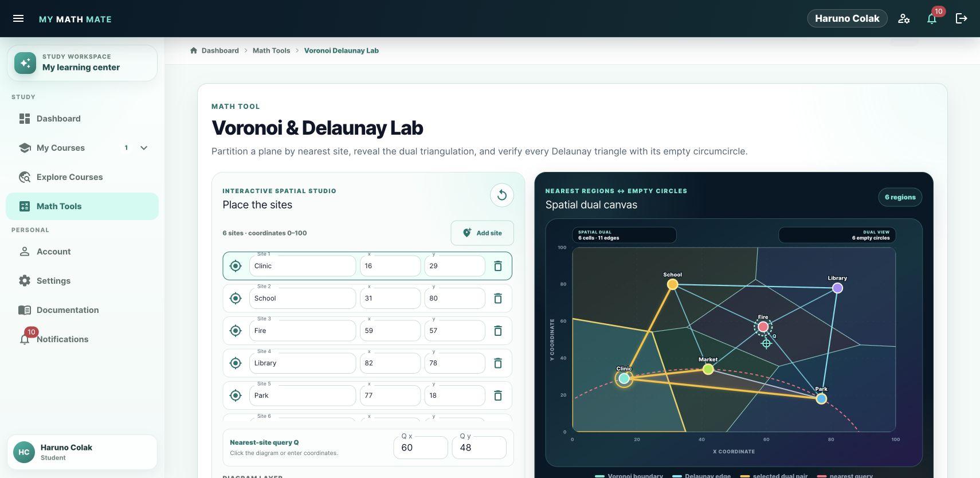This screenshot has height=478, width=980.
Task: Click the School point on canvas
Action: 673,284
